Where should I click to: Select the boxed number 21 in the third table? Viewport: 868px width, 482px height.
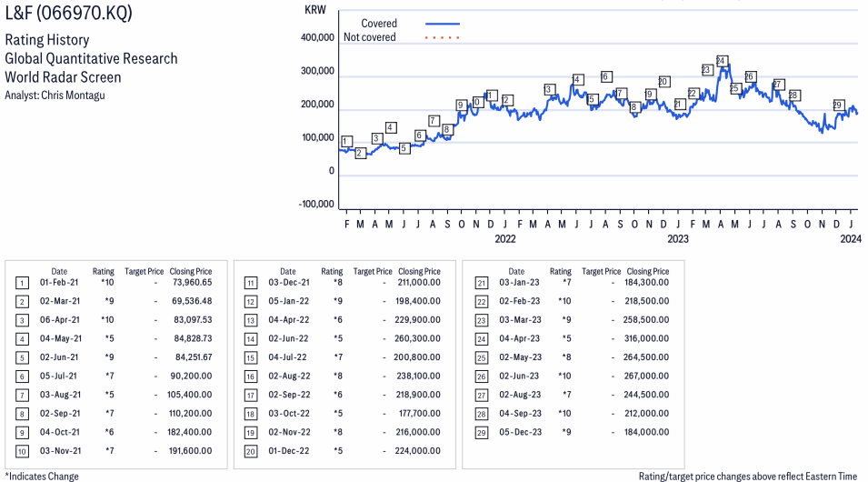[x=480, y=284]
